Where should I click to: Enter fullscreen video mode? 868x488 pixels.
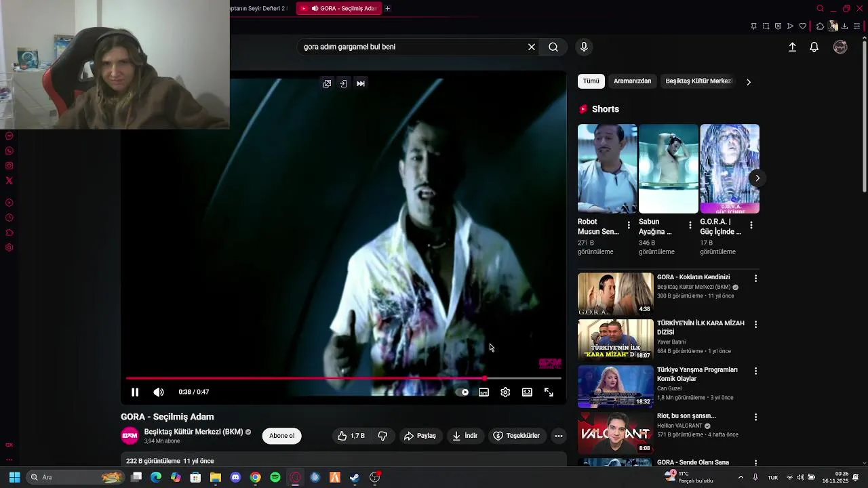pyautogui.click(x=549, y=392)
